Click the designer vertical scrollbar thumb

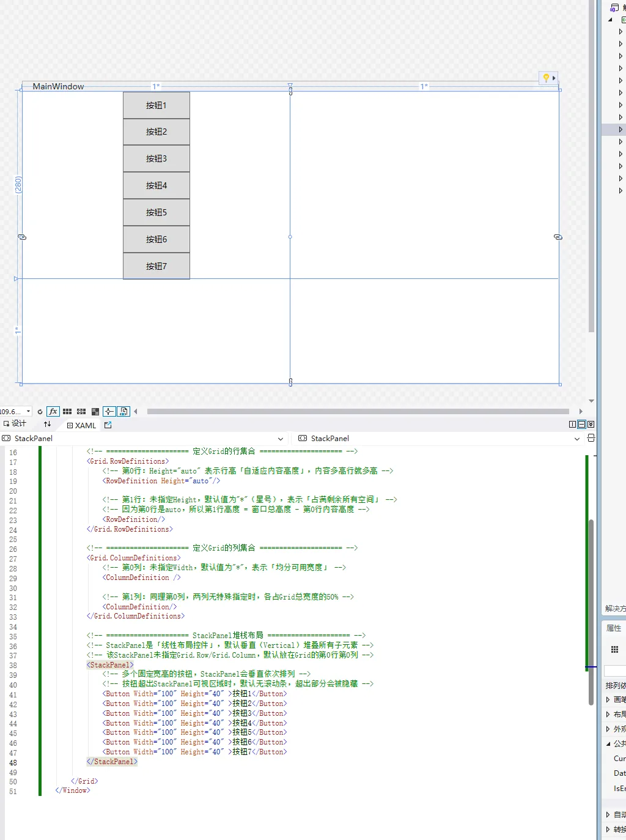pos(591,166)
